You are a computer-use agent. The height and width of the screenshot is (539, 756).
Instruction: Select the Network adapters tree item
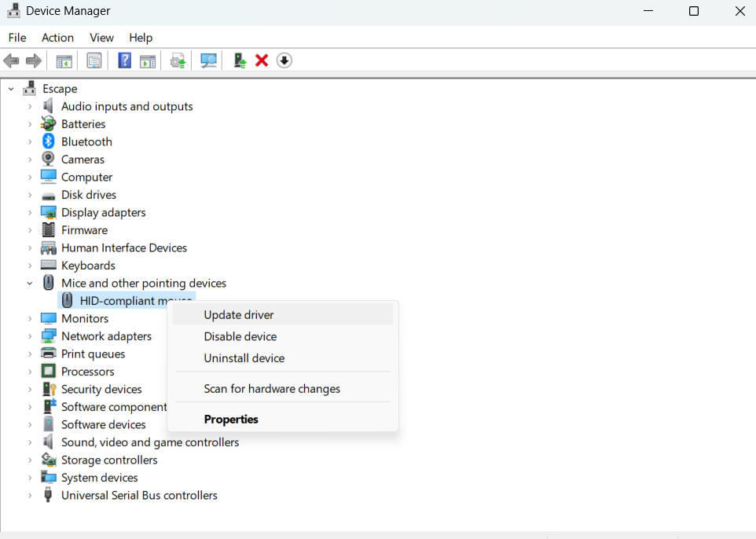(x=106, y=335)
